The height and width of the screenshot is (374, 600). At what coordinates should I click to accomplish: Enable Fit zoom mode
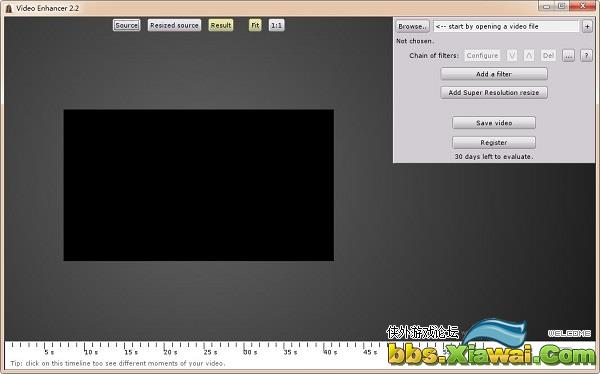255,25
